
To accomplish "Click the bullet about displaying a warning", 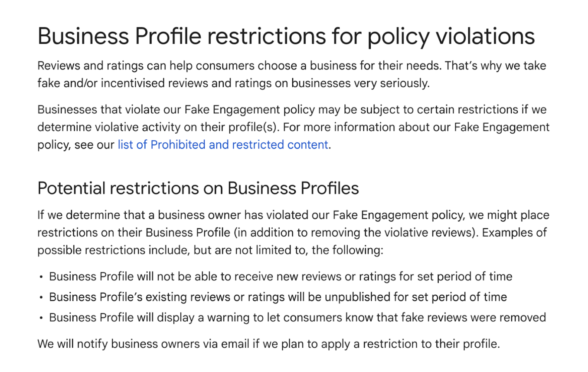I will [x=297, y=318].
